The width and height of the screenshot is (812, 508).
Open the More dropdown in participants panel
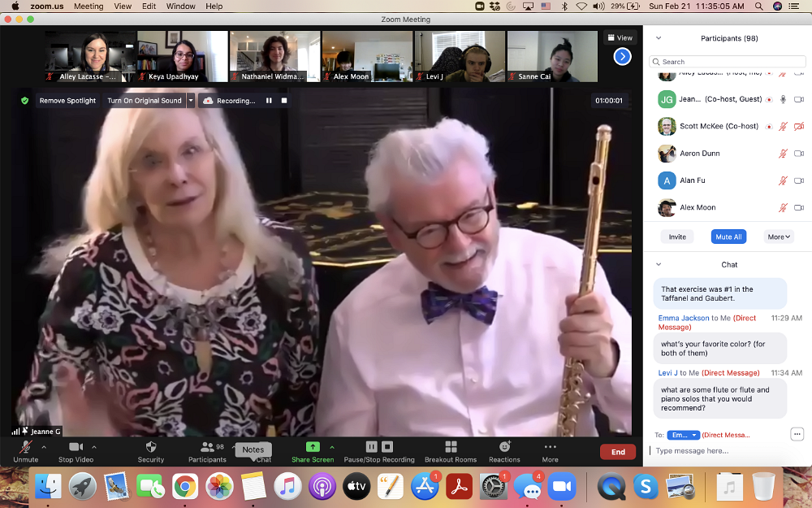click(779, 237)
